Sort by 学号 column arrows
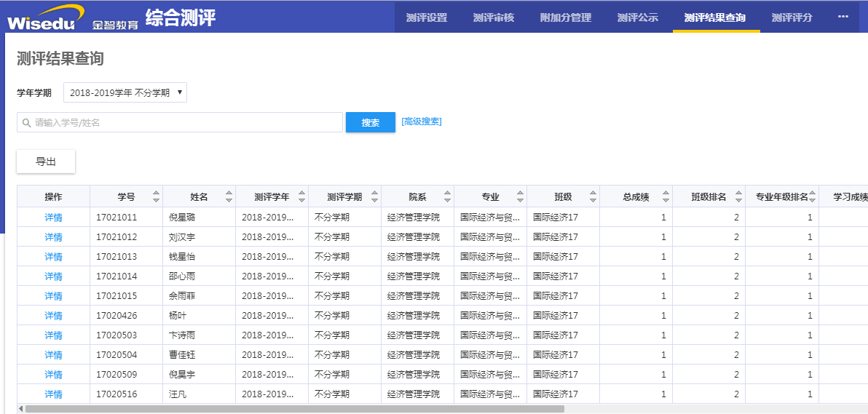Screen dimensions: 868x414 156,196
